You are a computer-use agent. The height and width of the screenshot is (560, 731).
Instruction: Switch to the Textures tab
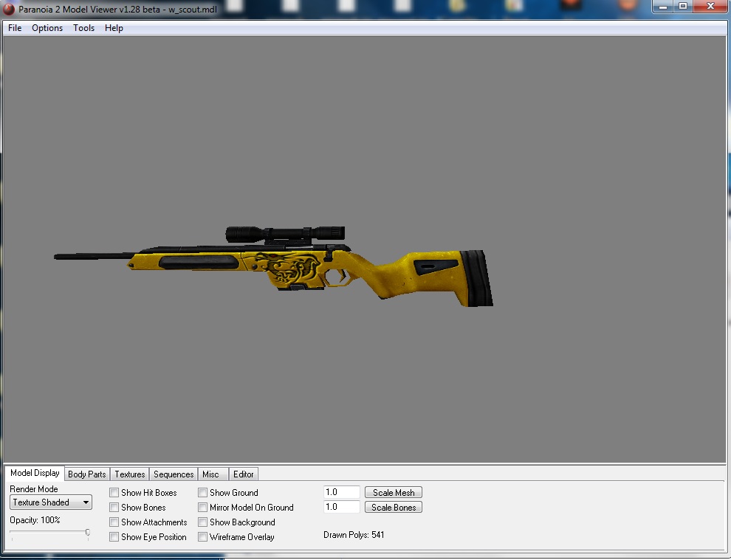(130, 474)
